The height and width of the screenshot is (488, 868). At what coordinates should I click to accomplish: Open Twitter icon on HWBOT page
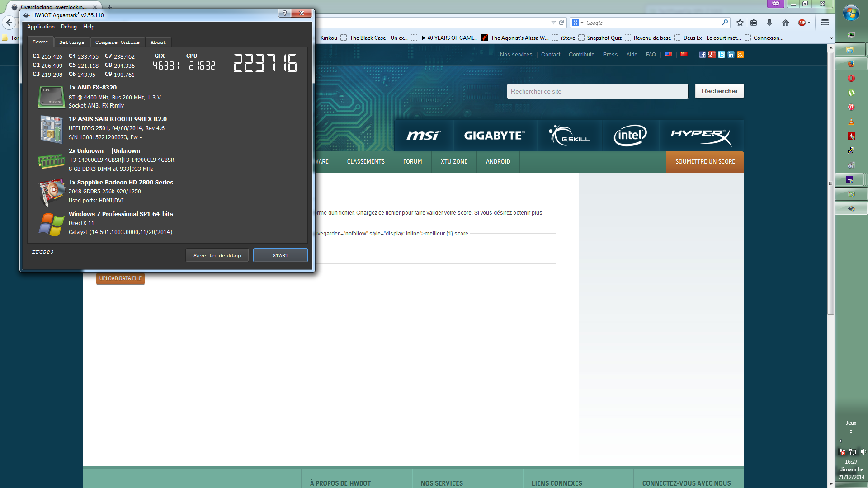(721, 55)
